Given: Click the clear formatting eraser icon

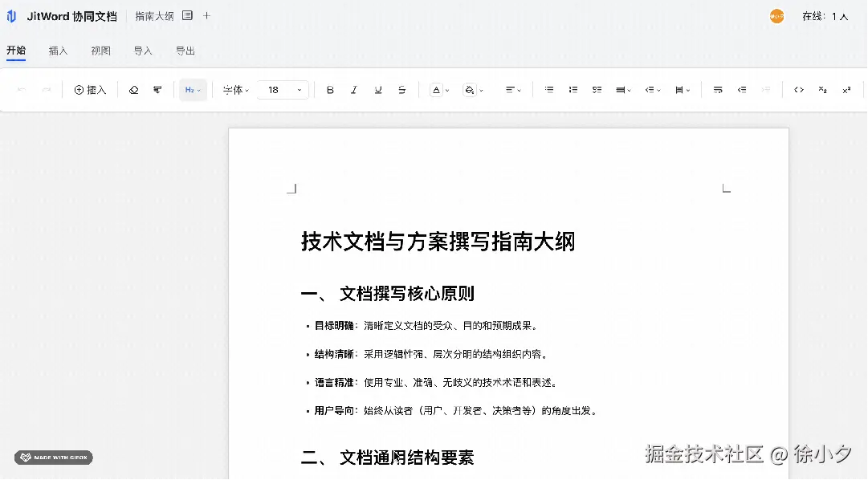Looking at the screenshot, I should [133, 89].
